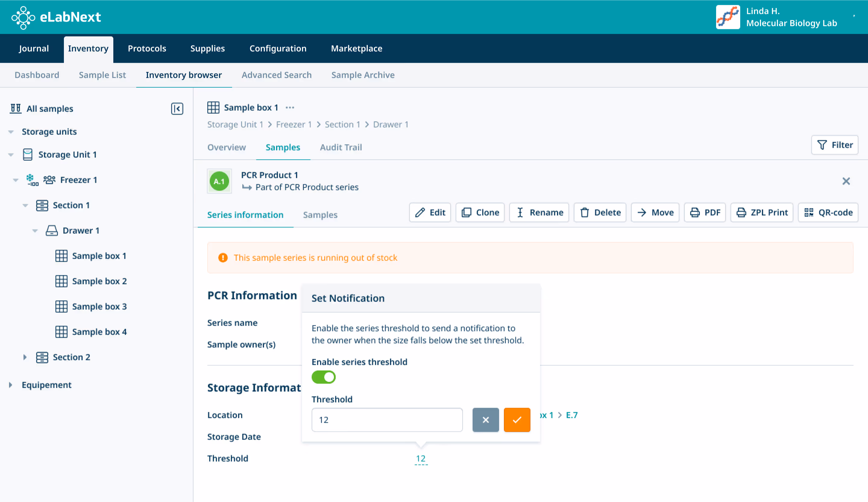Click the Threshold input field
This screenshot has width=868, height=502.
click(x=387, y=420)
